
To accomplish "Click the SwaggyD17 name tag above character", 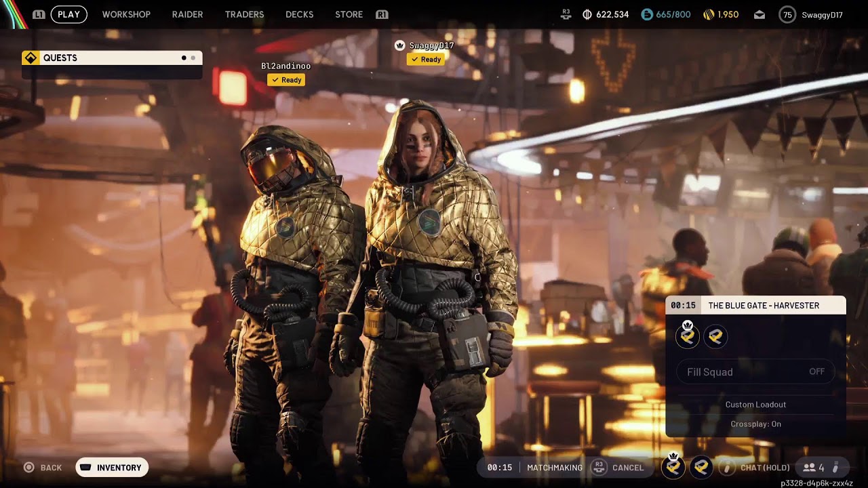I will coord(431,45).
